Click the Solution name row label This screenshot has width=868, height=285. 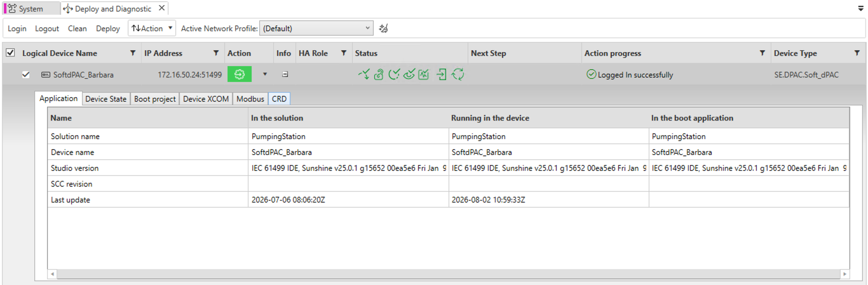tap(75, 136)
